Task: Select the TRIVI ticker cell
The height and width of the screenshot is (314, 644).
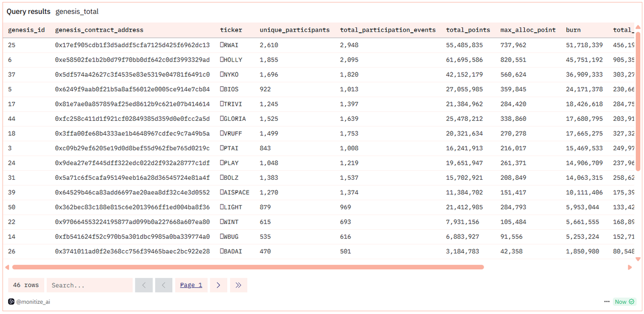Action: [231, 104]
